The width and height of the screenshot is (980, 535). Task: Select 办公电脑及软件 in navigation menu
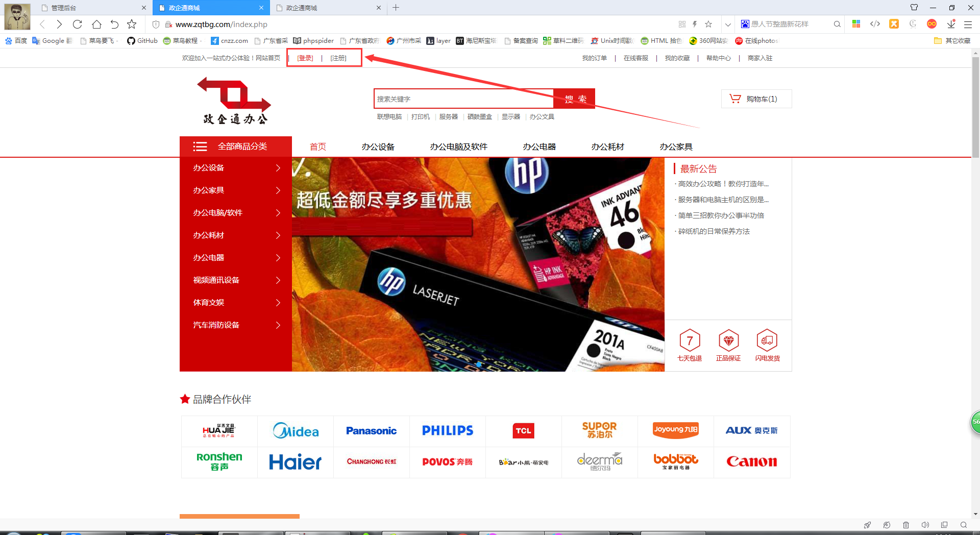[458, 147]
